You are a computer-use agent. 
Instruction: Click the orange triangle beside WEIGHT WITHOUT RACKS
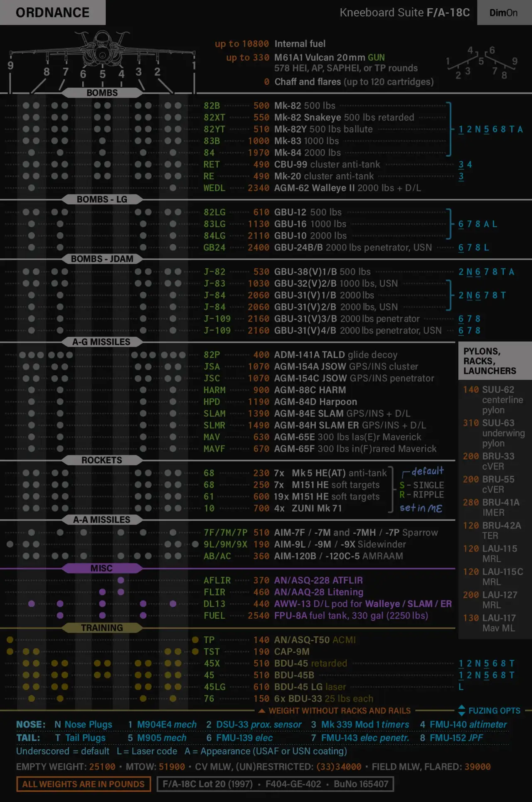tap(262, 711)
